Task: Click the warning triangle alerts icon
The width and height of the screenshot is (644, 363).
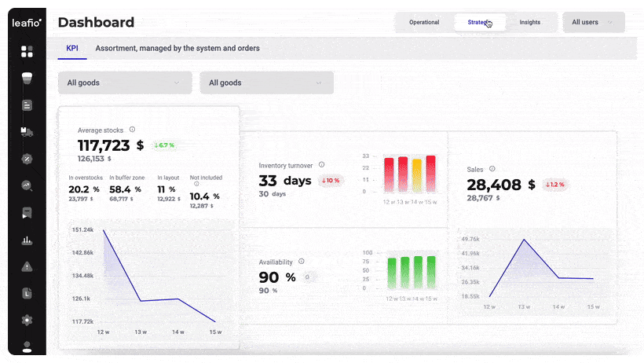Action: (x=27, y=266)
